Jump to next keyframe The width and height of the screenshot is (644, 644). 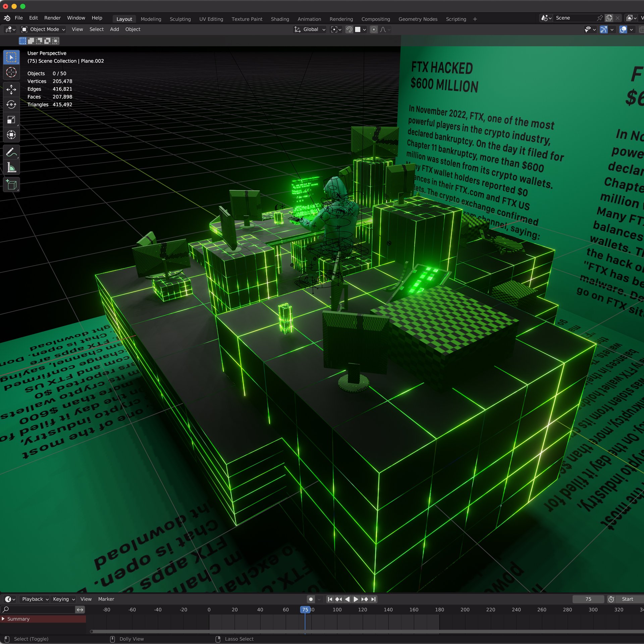click(x=365, y=599)
